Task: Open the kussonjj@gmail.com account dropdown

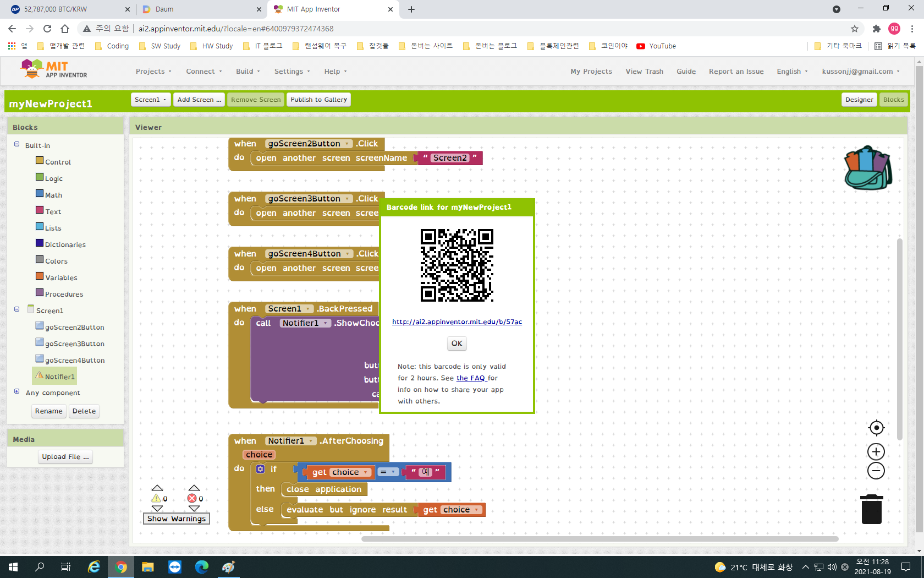Action: pos(861,72)
